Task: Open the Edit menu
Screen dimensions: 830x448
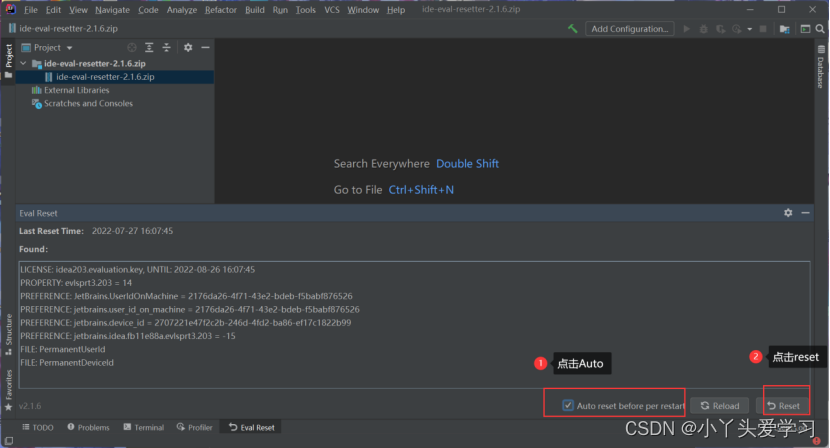Action: coord(53,10)
